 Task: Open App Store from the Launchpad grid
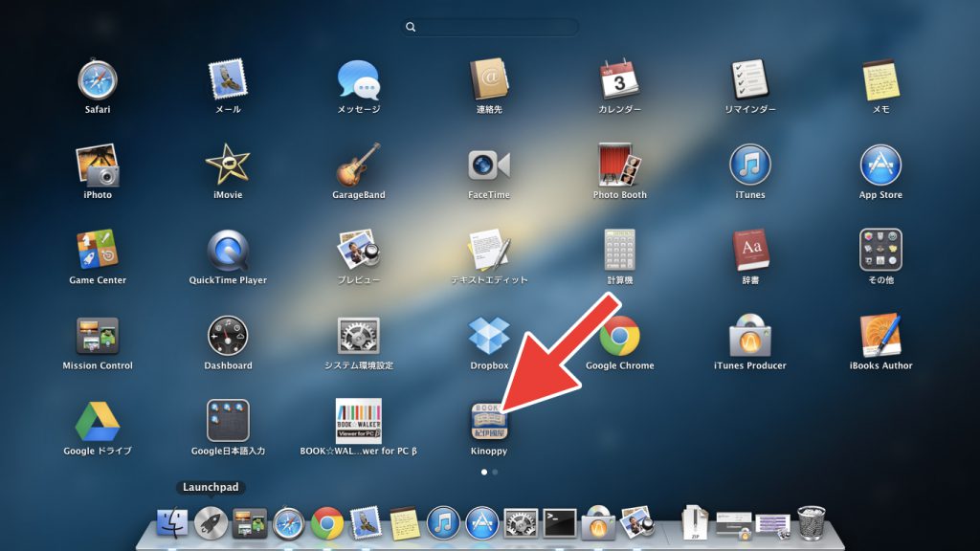pyautogui.click(x=880, y=165)
